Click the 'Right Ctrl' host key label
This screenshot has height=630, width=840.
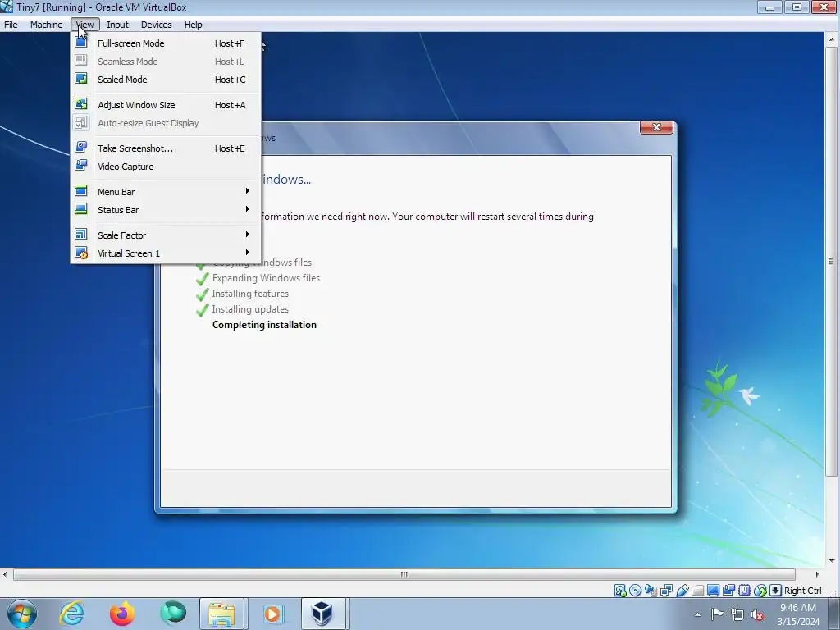[x=803, y=591]
